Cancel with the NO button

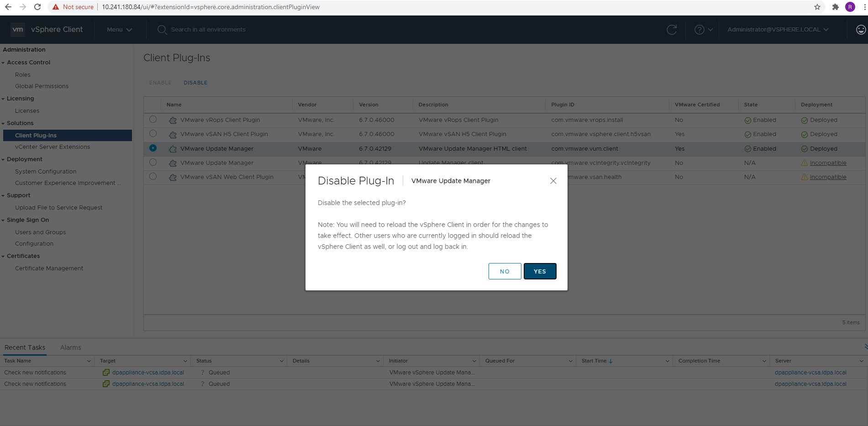[505, 271]
